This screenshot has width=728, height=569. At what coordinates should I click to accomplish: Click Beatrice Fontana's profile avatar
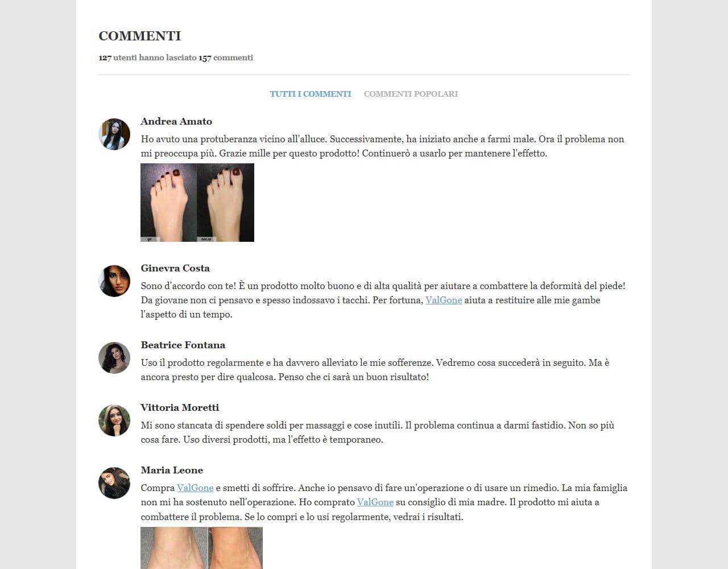pos(114,358)
